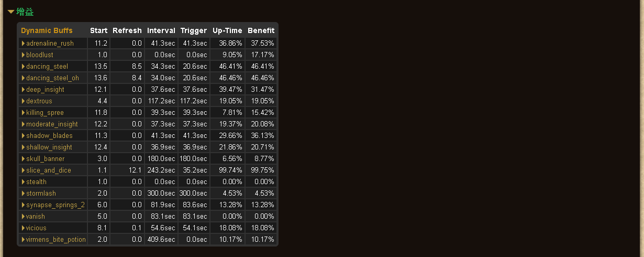Viewport: 644px width, 257px height.
Task: Open dancing_steel buff details
Action: tap(47, 67)
